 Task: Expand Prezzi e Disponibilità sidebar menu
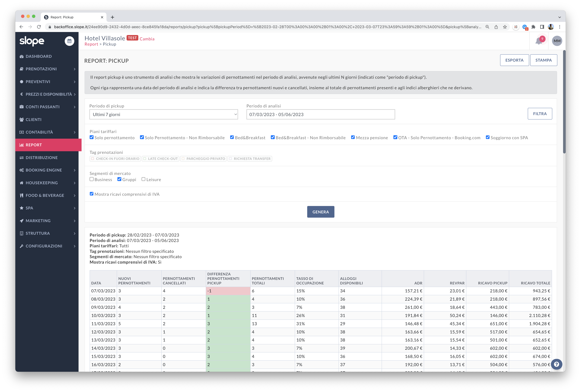[47, 94]
